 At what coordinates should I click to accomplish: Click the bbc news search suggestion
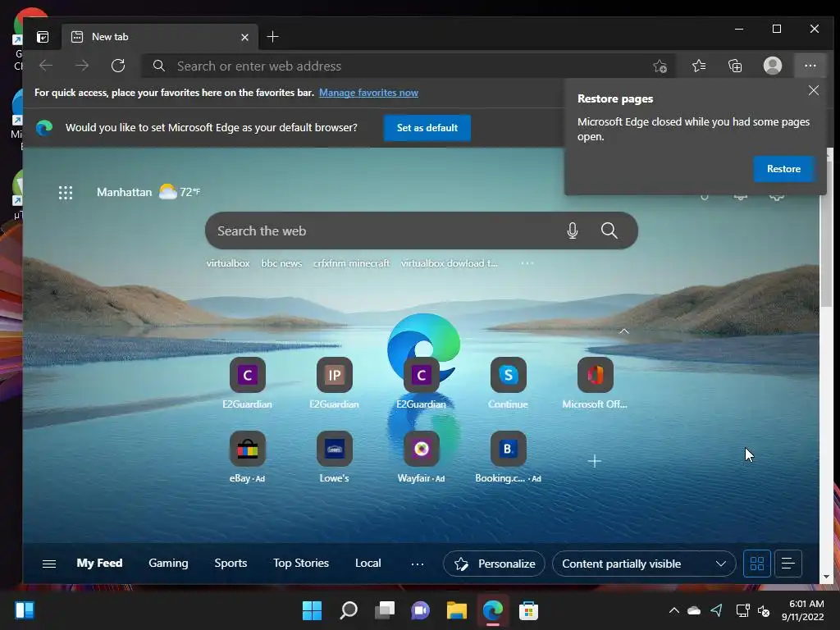tap(281, 263)
